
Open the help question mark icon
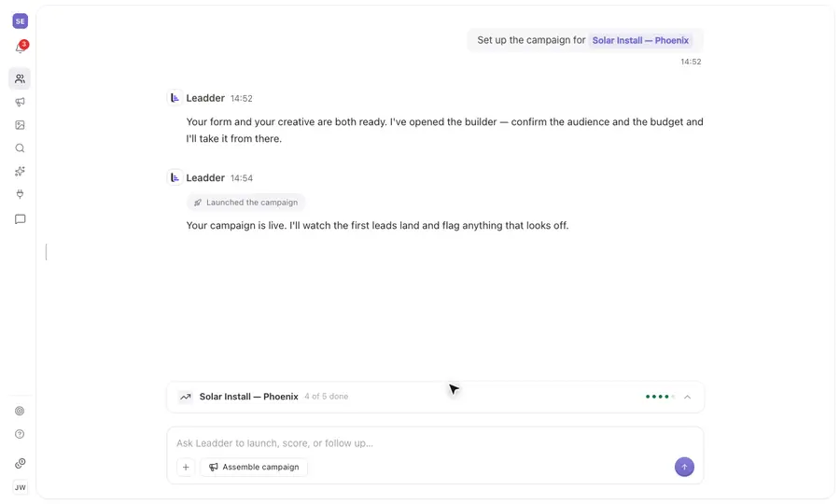pos(20,434)
